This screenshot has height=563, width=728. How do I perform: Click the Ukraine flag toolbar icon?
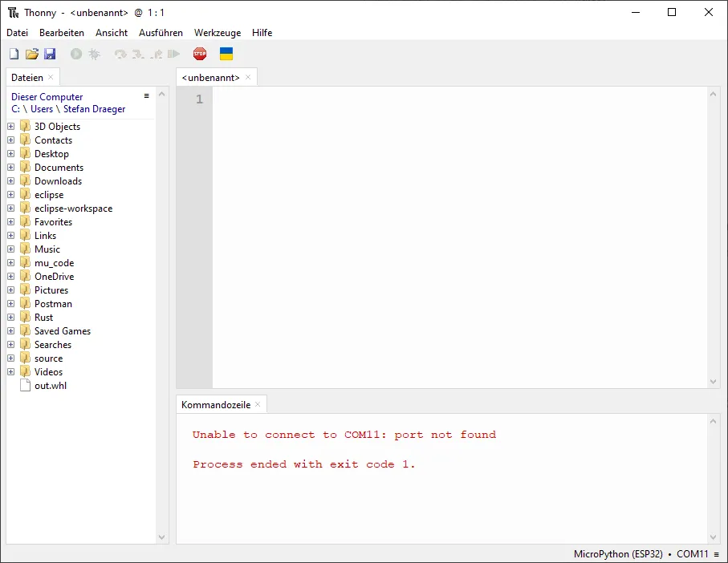click(226, 54)
